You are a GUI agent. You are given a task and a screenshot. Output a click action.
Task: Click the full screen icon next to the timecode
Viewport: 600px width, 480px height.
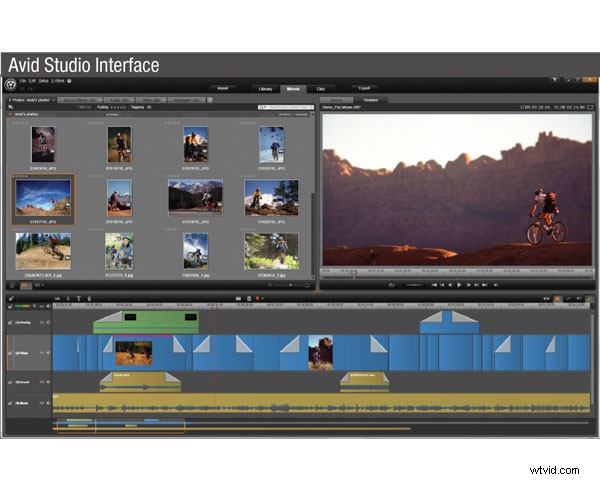[x=590, y=108]
